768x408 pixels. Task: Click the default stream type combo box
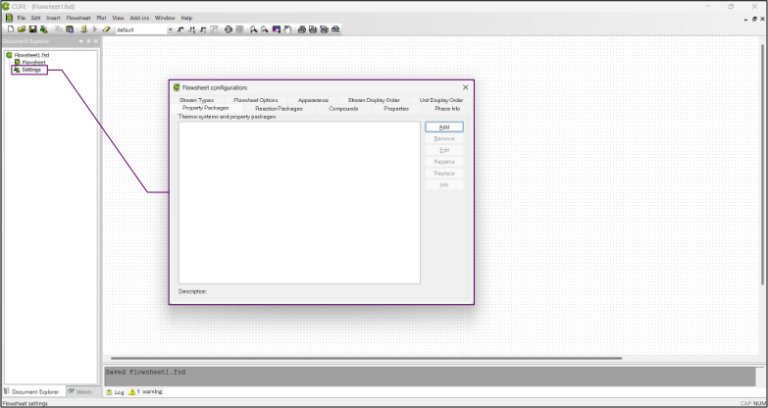[144, 30]
